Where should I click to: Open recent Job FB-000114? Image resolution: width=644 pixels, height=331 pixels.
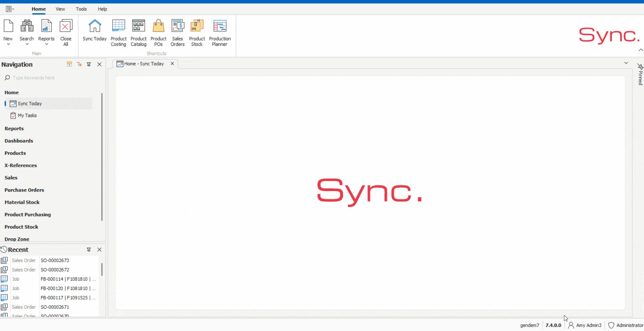[50, 279]
